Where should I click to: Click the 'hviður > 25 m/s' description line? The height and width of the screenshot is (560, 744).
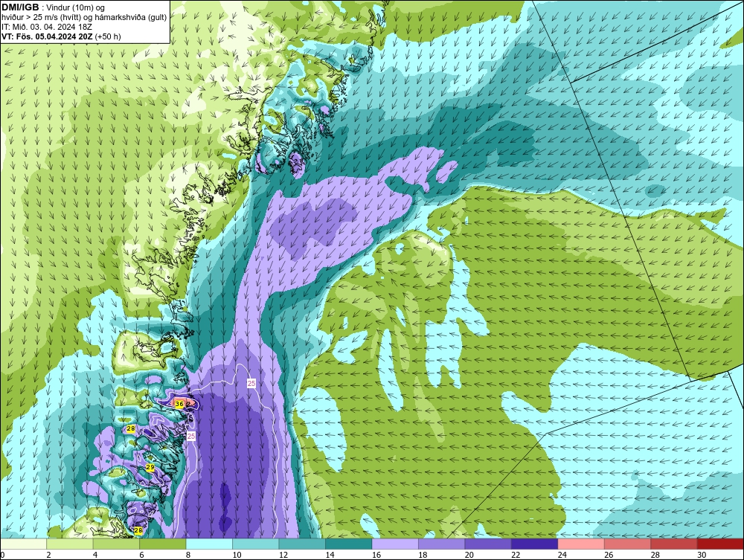[84, 18]
